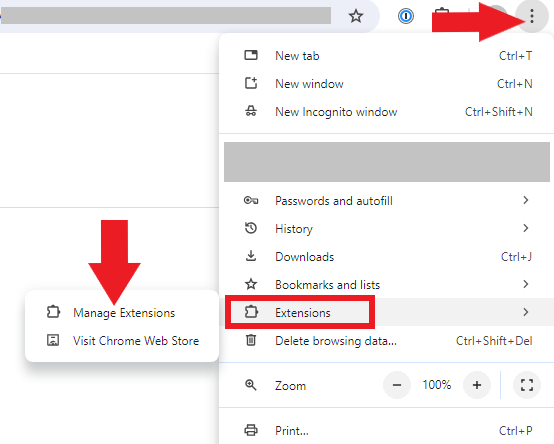Viewport: 554px width, 444px height.
Task: Choose Delete browsing data… option
Action: click(x=387, y=341)
